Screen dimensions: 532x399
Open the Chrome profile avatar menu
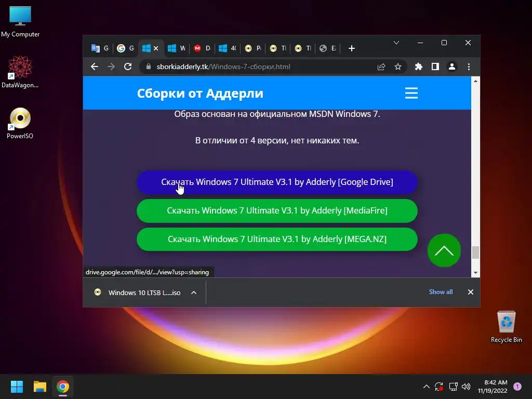coord(452,67)
